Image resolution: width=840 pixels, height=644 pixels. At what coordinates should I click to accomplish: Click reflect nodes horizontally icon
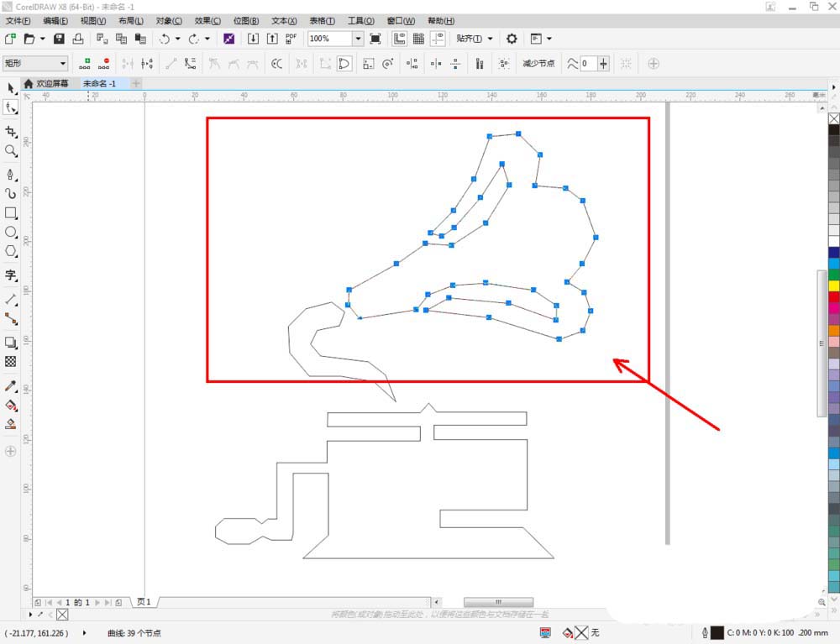click(436, 64)
